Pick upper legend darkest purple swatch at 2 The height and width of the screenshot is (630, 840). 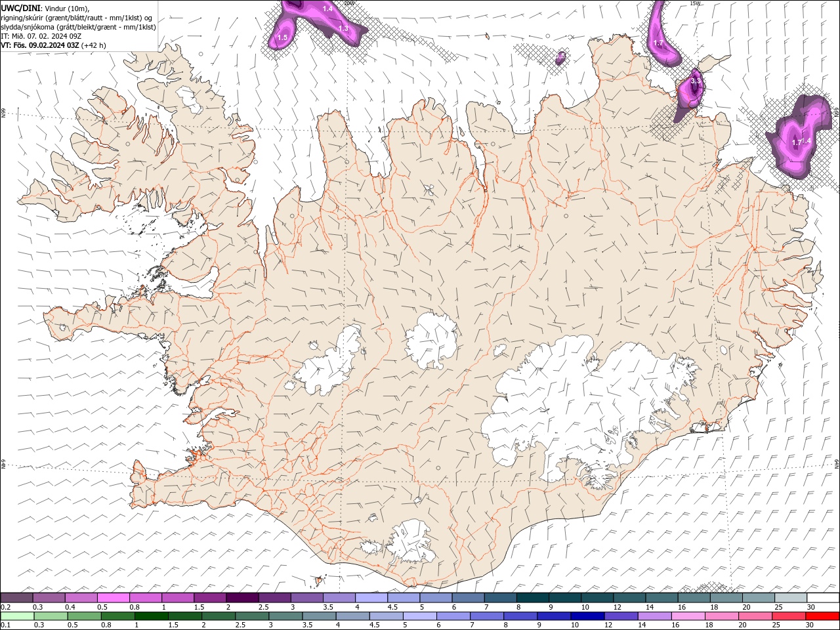(241, 598)
